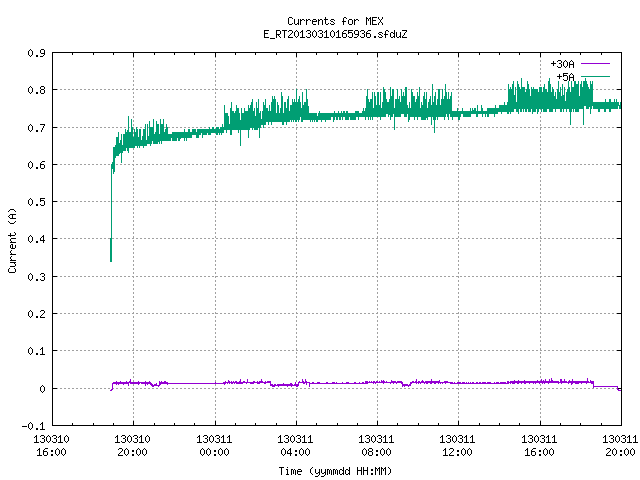The width and height of the screenshot is (640, 480).
Task: Click the x-axis label "Time (yymmdd HH:MM)"
Action: point(335,471)
